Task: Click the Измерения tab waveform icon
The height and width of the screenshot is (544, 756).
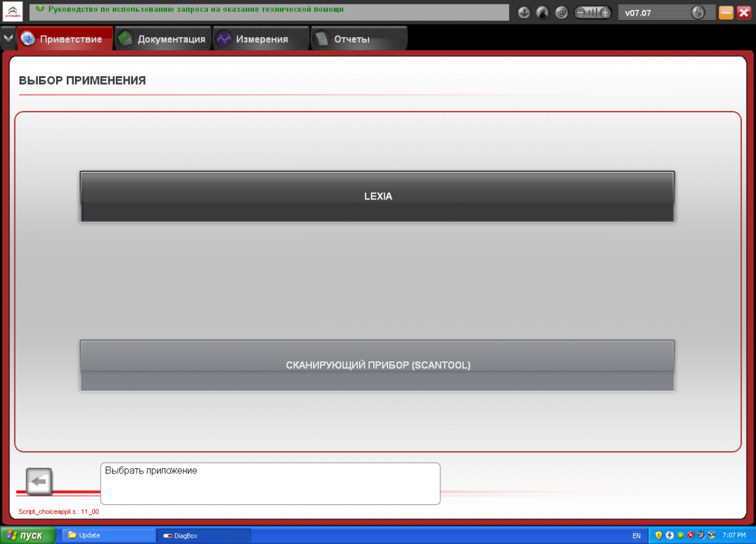Action: 223,39
